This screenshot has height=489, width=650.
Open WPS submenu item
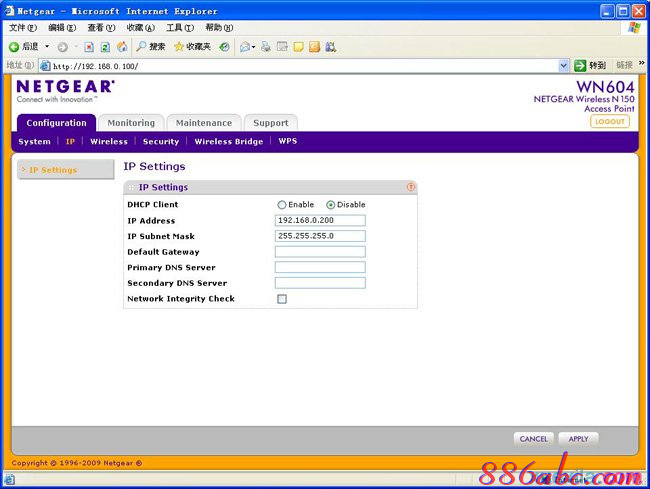coord(288,141)
